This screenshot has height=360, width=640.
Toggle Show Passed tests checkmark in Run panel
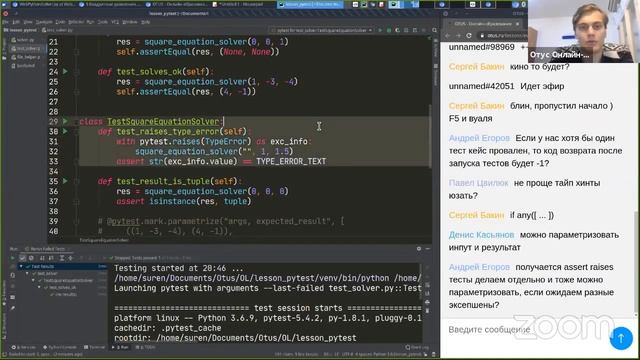[x=22, y=258]
